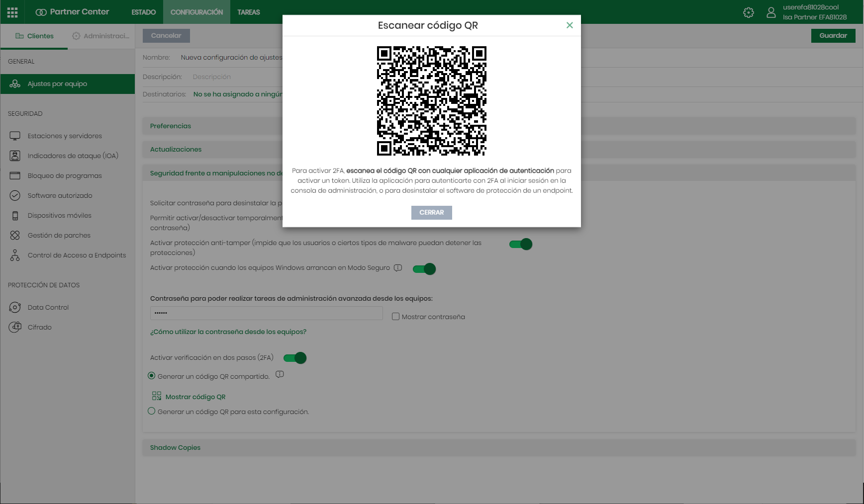Click the user account avatar icon
864x504 pixels.
pos(771,12)
